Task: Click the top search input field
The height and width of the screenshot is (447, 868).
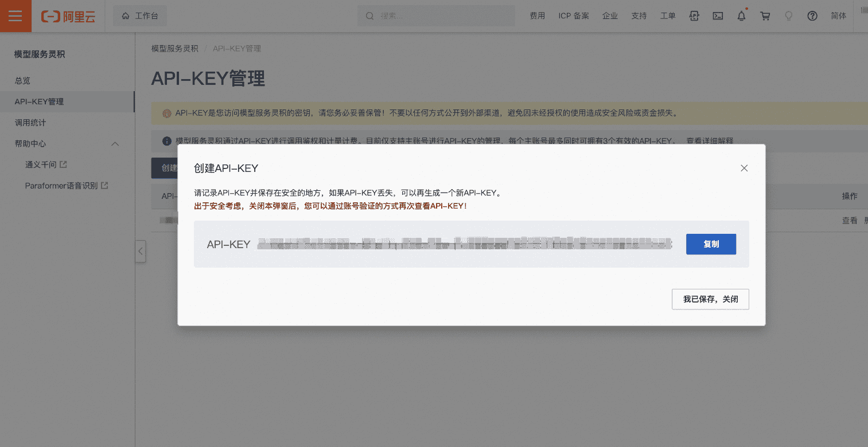Action: point(436,15)
